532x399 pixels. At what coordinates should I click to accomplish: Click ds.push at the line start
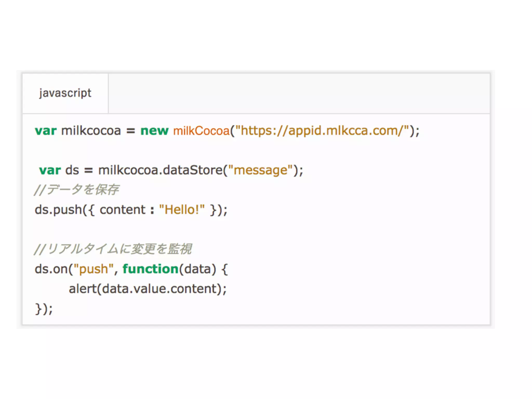[x=58, y=210]
